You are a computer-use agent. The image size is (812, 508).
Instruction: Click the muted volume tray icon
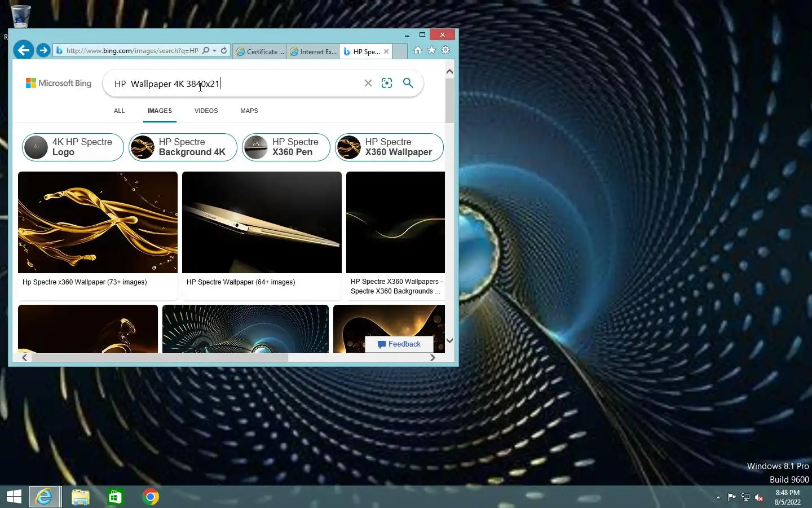click(x=759, y=497)
